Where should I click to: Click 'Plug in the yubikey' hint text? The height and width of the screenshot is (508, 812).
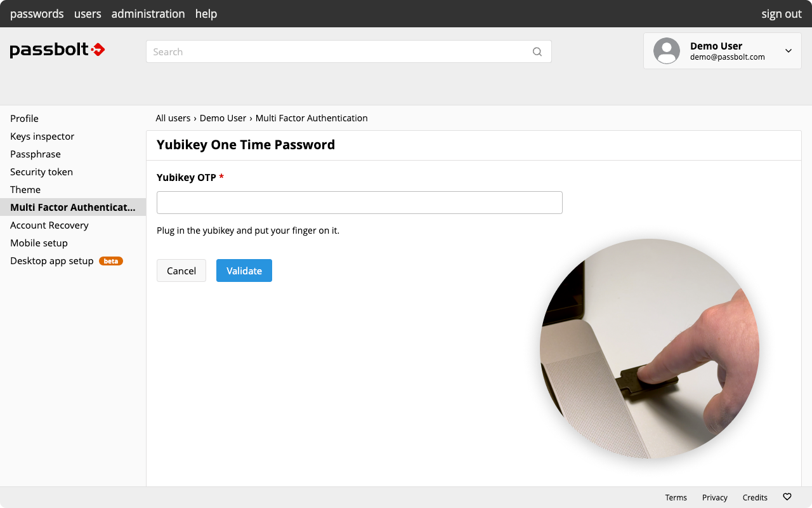(x=248, y=231)
